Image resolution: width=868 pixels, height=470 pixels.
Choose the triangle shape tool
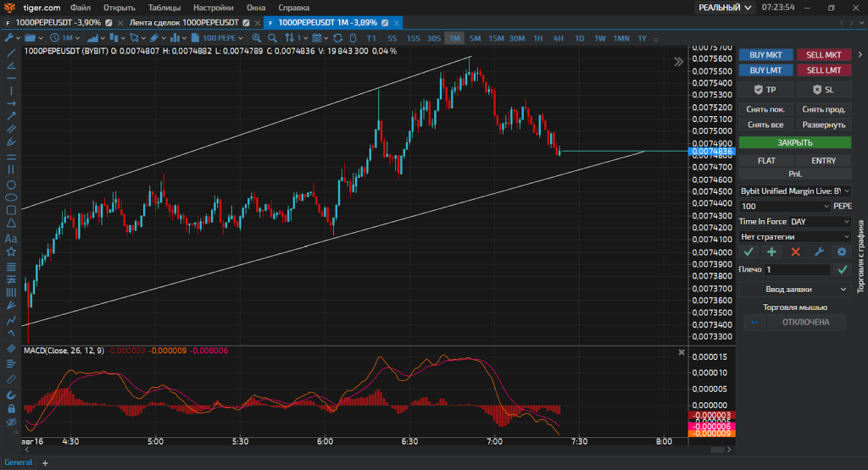click(11, 224)
